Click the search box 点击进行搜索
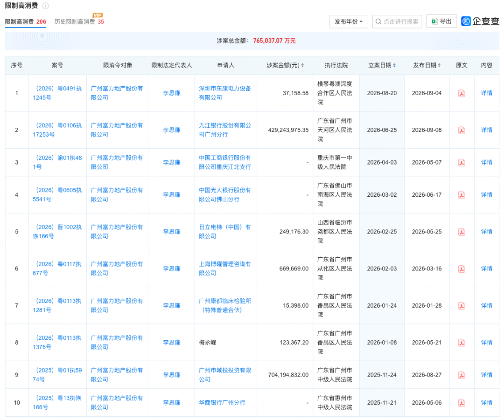This screenshot has width=504, height=420. (397, 21)
